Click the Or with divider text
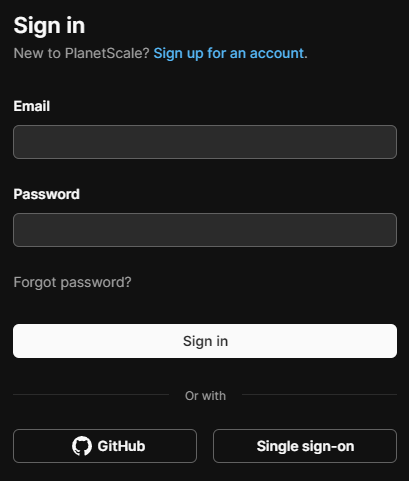 coord(205,396)
